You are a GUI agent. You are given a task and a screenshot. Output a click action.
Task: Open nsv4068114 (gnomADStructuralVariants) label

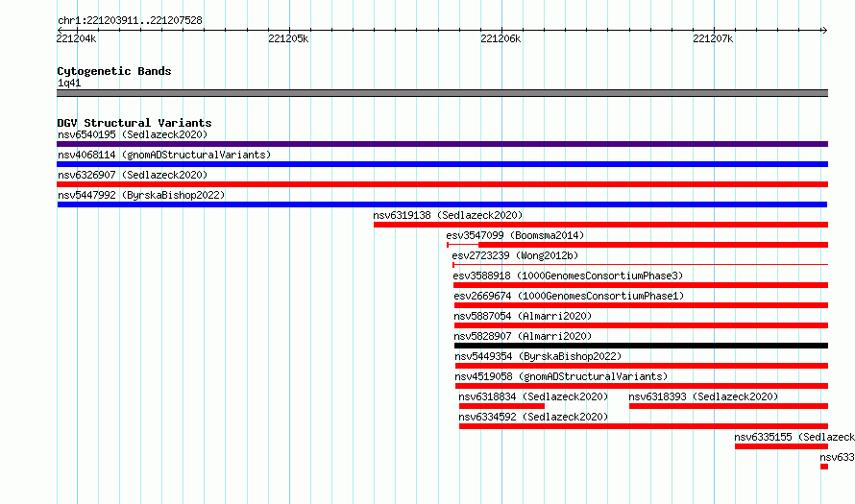pos(164,155)
